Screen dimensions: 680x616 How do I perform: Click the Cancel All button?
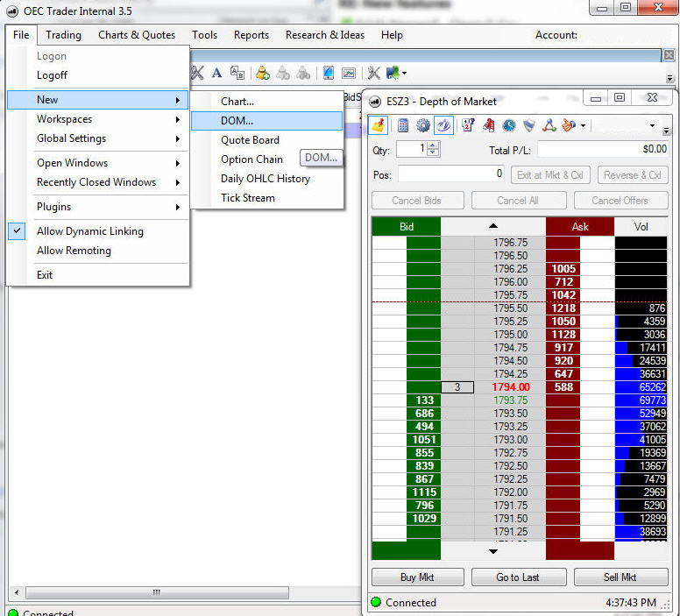(x=518, y=201)
